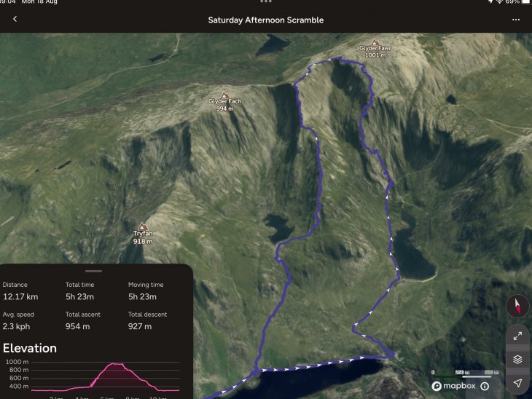Select the elevation profile chart peak
Viewport: 532px width, 399px height.
[115, 364]
